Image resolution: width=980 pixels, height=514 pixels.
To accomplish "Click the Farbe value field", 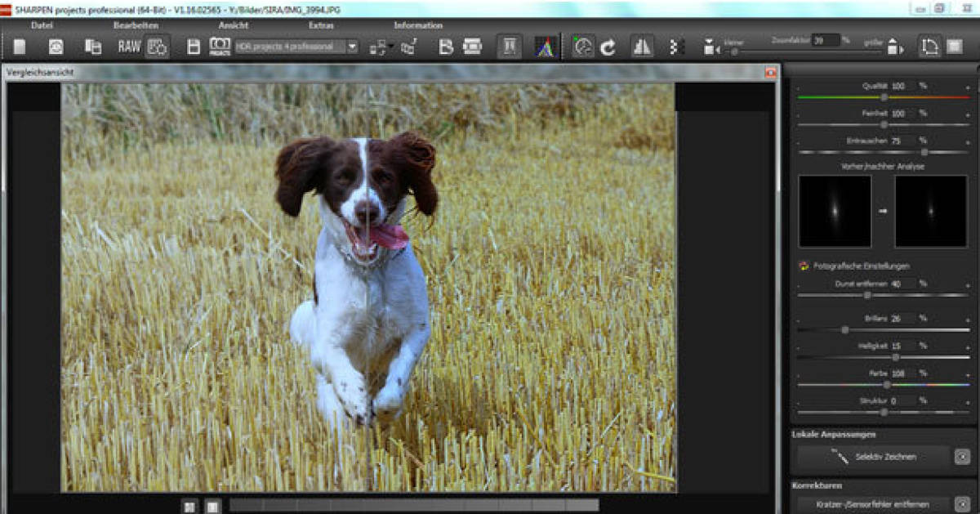I will (x=902, y=373).
